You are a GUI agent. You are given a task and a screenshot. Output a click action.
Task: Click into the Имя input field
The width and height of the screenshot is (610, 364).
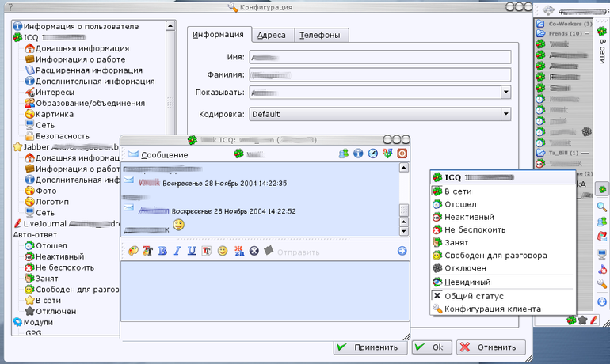[x=380, y=58]
